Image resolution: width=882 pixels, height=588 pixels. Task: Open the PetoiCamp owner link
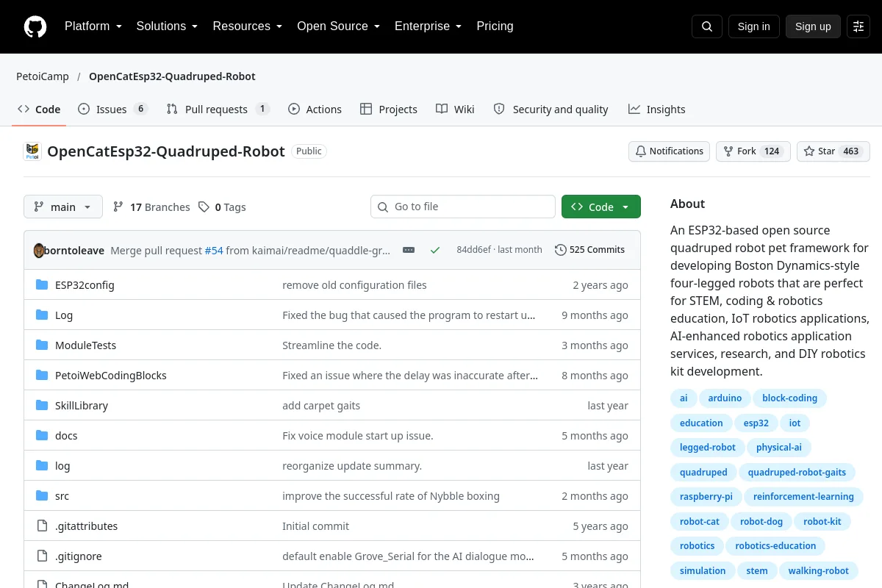click(43, 76)
